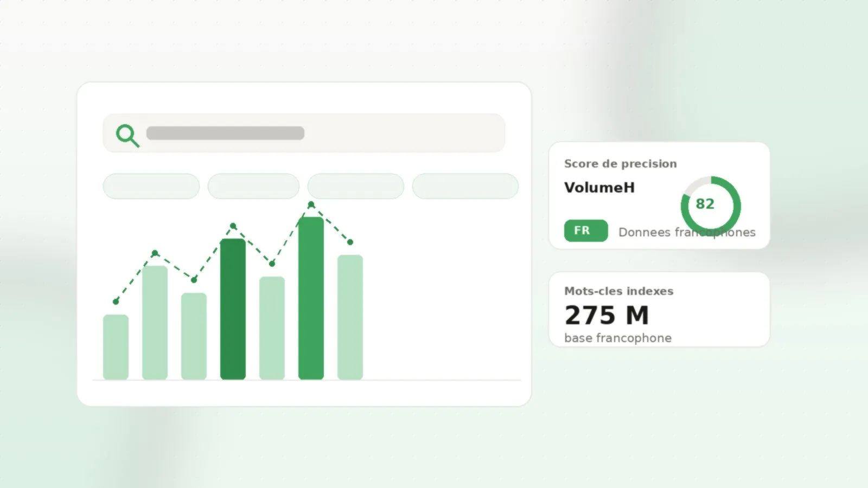Click the "base francophone" caption
Image resolution: width=868 pixels, height=488 pixels.
point(618,338)
